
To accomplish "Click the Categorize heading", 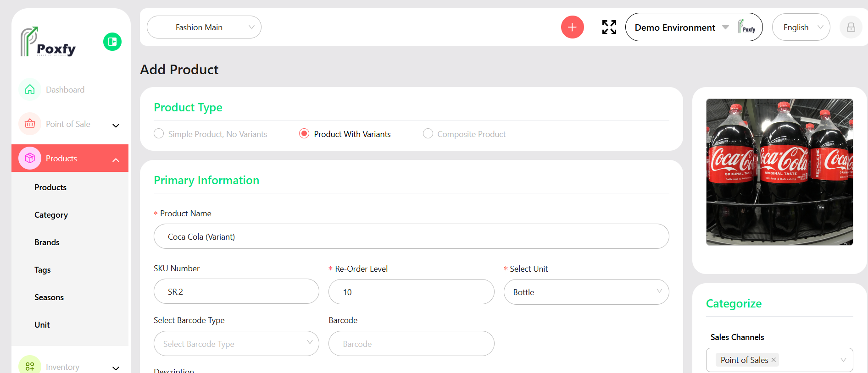I will [x=734, y=303].
